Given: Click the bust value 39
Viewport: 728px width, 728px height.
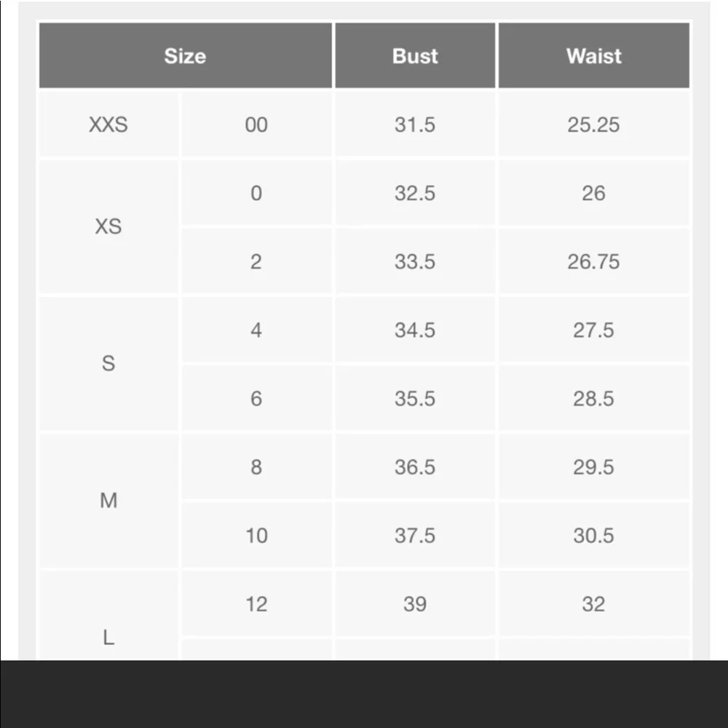Looking at the screenshot, I should [415, 604].
